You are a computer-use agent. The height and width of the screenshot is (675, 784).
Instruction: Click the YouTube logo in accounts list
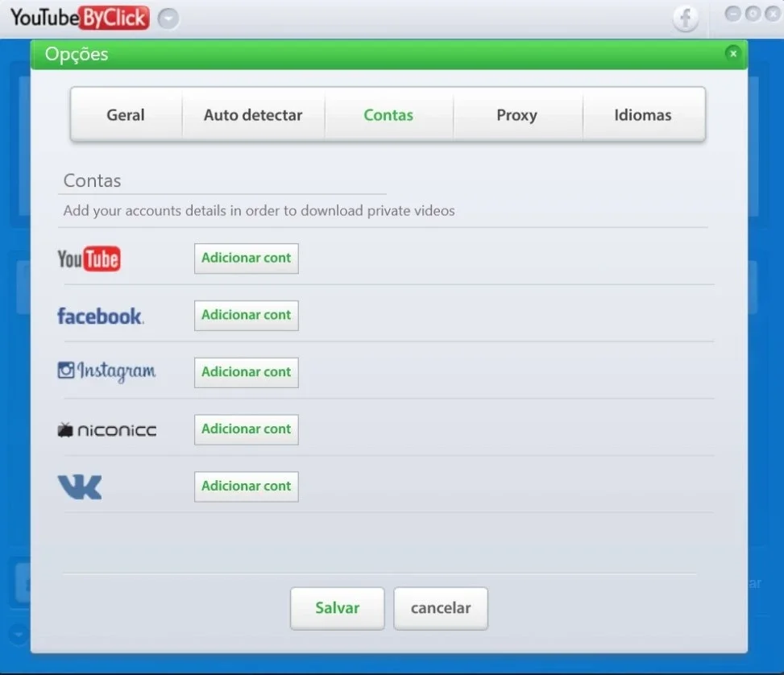[89, 259]
